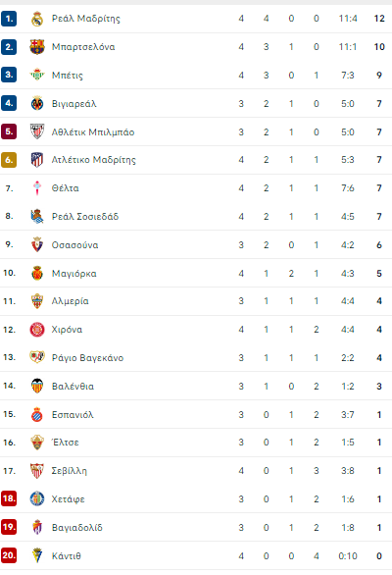Click the Villarreal yellow crest icon

[37, 104]
